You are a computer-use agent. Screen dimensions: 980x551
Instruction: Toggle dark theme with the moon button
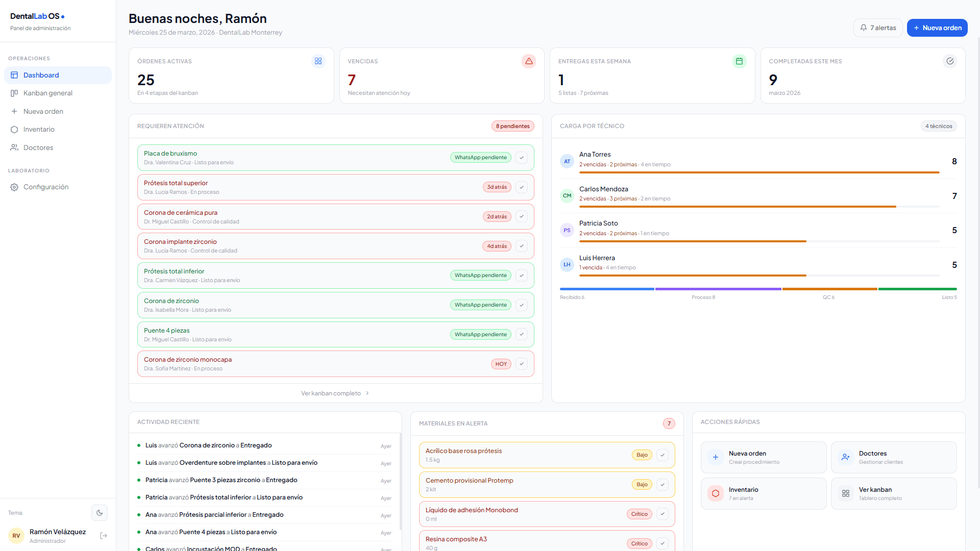point(100,513)
